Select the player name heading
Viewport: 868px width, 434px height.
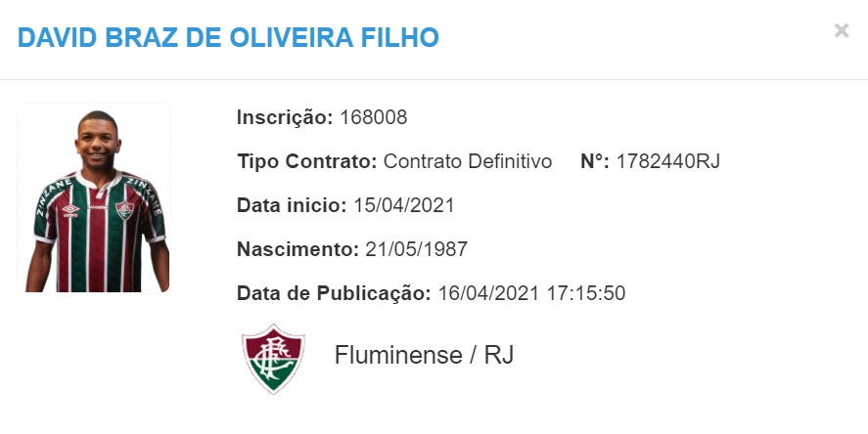pyautogui.click(x=228, y=37)
